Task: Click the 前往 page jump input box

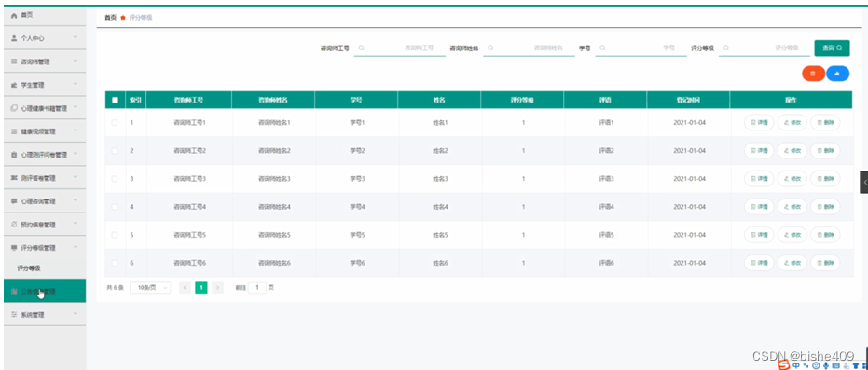Action: (x=257, y=288)
